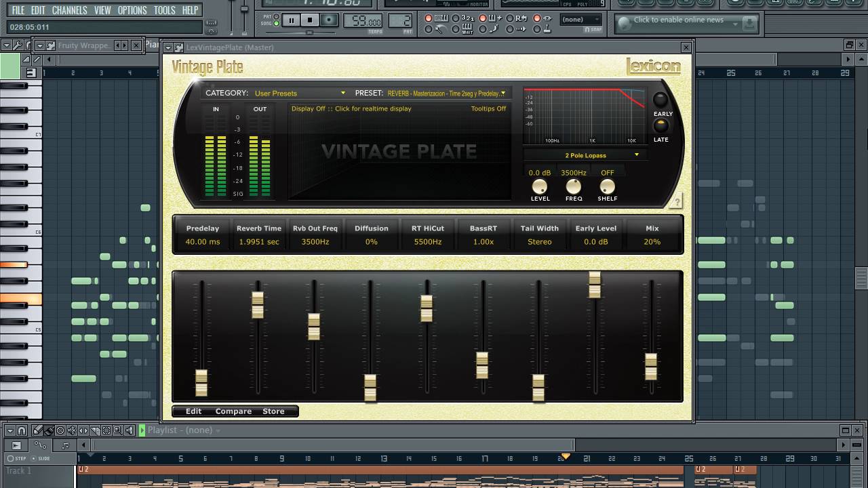Open the HELP menu
This screenshot has height=488, width=868.
point(191,10)
